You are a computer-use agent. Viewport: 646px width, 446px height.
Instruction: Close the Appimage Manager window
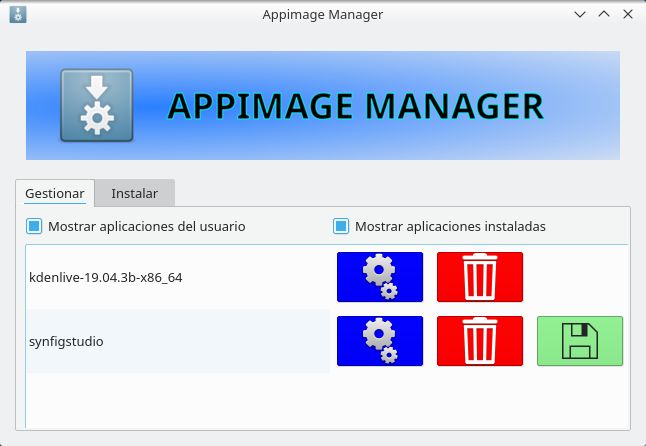(626, 15)
